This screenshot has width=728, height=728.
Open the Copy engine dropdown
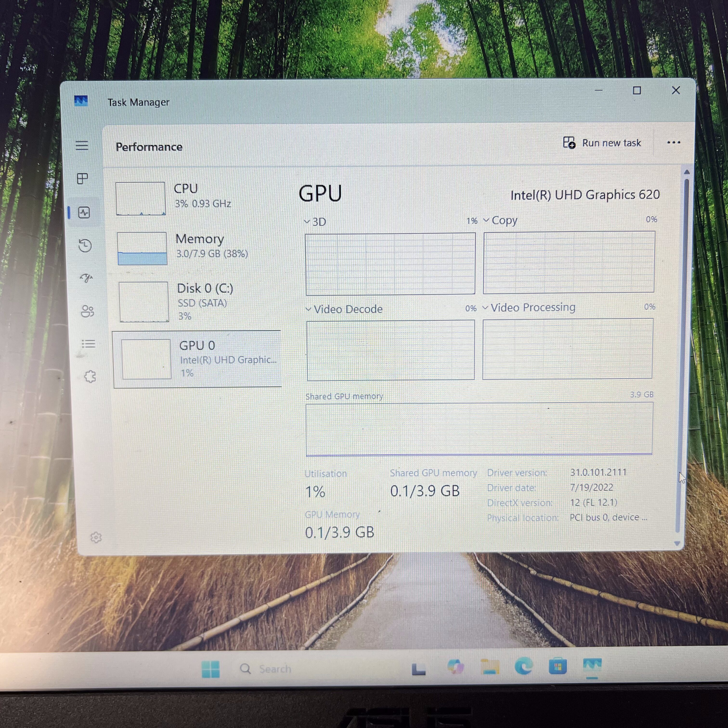500,220
